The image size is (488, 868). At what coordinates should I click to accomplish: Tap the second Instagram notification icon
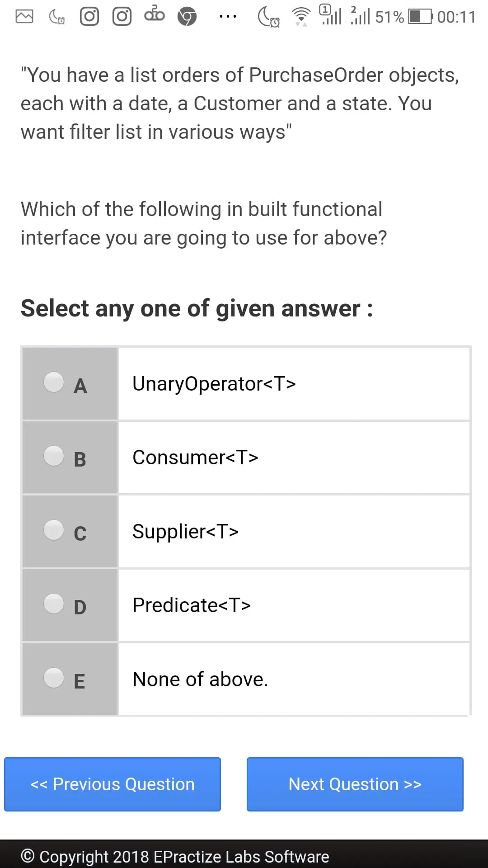pyautogui.click(x=122, y=17)
